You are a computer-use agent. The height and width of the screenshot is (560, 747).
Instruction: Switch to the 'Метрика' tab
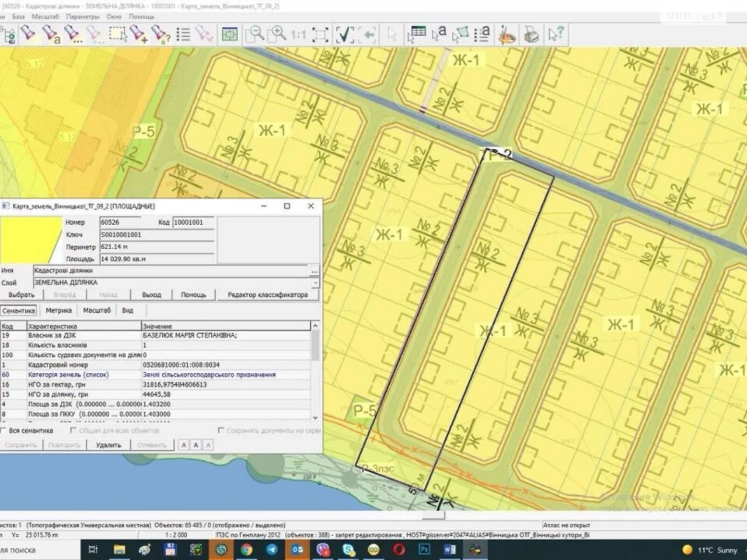(58, 310)
